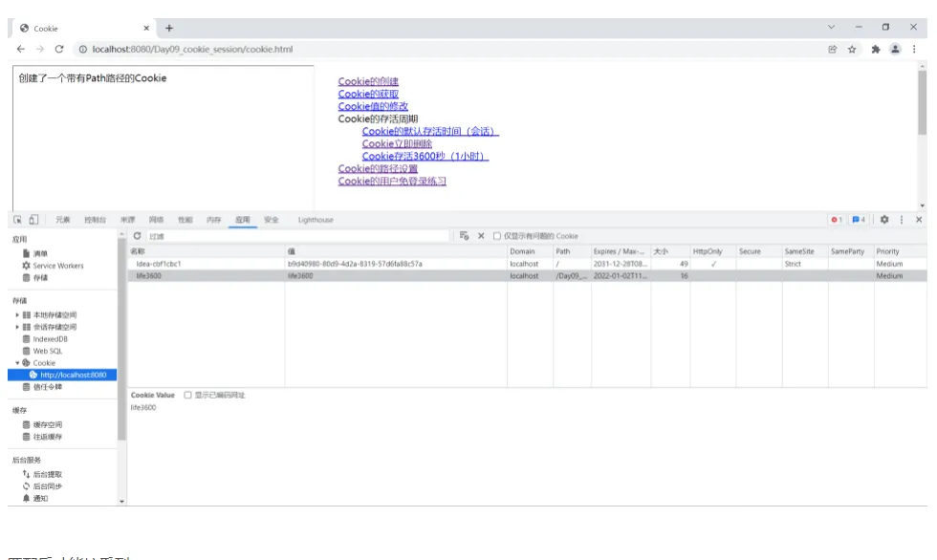View site info in the address bar
The width and height of the screenshot is (937, 560).
tap(83, 50)
